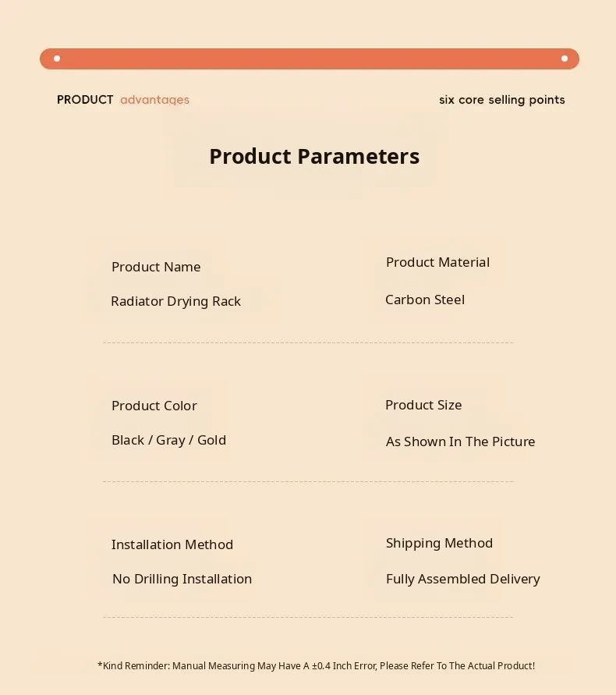Click the orange header bar center
The image size is (616, 695).
pyautogui.click(x=310, y=59)
